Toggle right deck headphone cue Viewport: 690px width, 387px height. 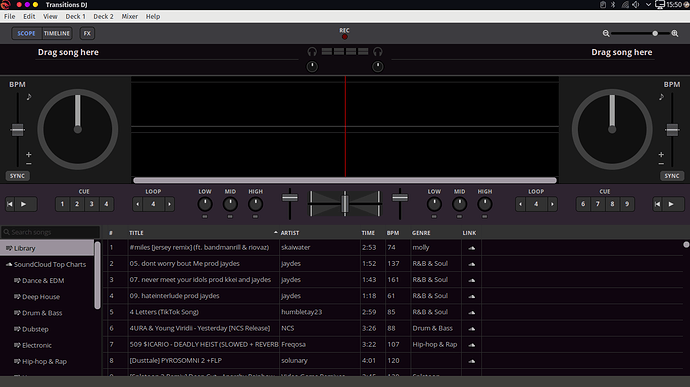[x=378, y=52]
